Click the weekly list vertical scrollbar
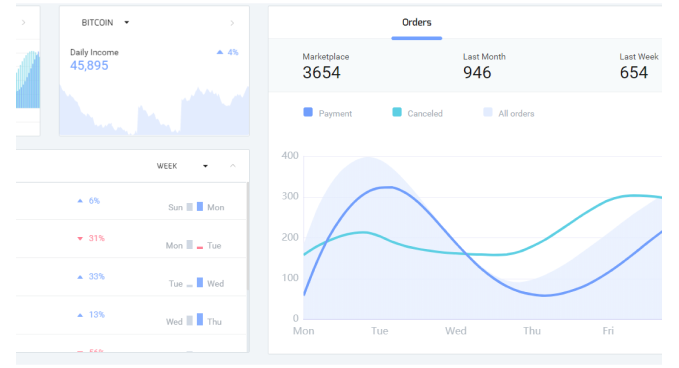 [248, 236]
